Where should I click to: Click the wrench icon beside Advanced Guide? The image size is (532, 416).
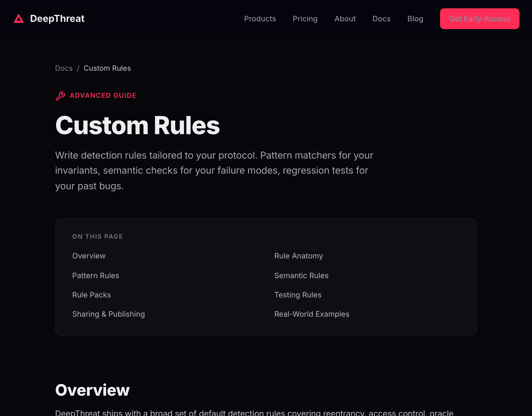[60, 96]
